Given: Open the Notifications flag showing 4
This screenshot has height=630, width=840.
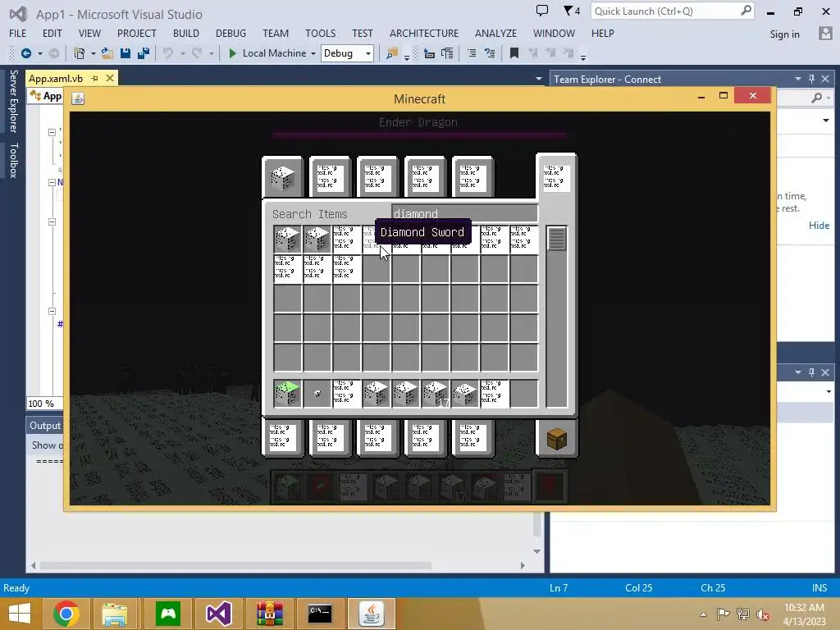Looking at the screenshot, I should pos(572,11).
